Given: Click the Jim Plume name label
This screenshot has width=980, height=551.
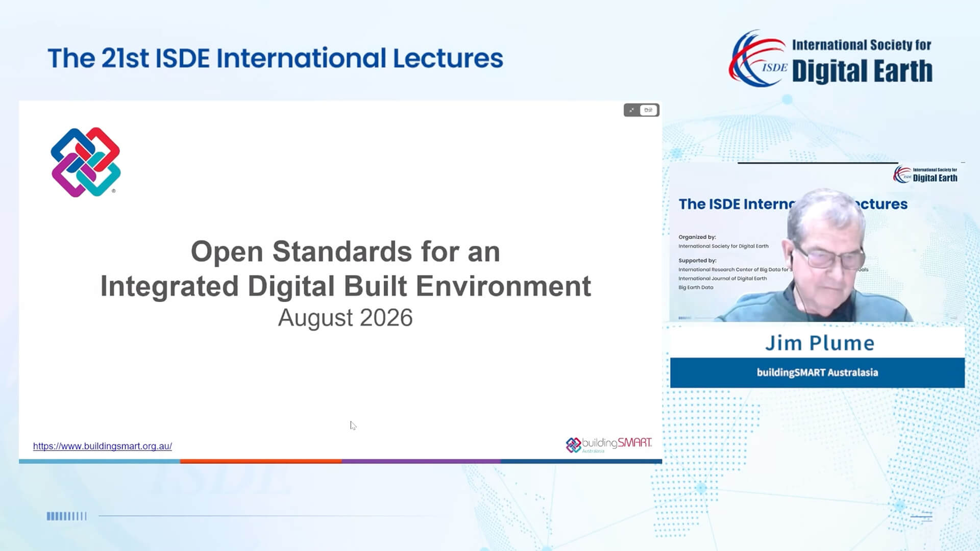Looking at the screenshot, I should pyautogui.click(x=820, y=343).
